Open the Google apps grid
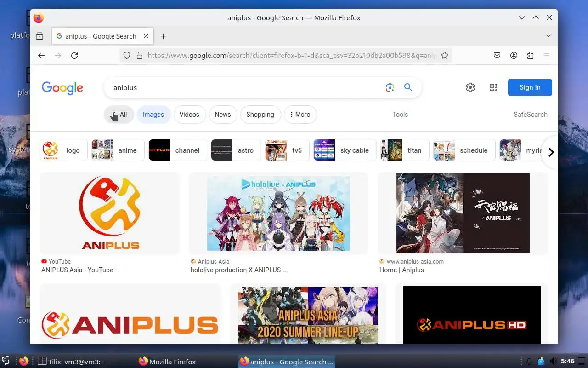Viewport: 588px width, 368px height. point(493,87)
